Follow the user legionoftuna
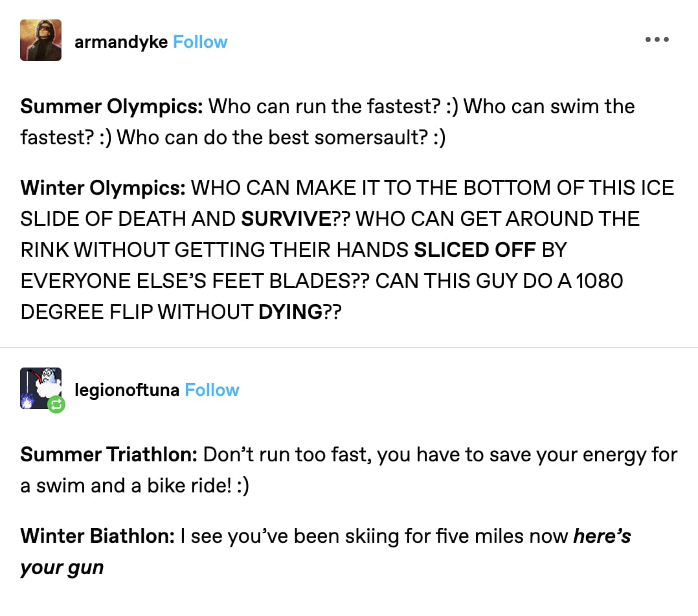Viewport: 698px width, 616px height. point(212,390)
